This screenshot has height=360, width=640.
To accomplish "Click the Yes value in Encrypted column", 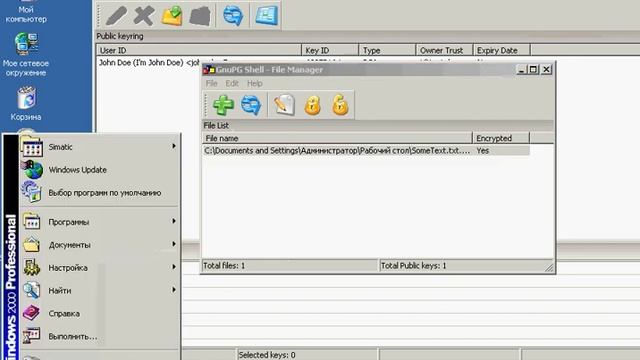I will pos(482,151).
